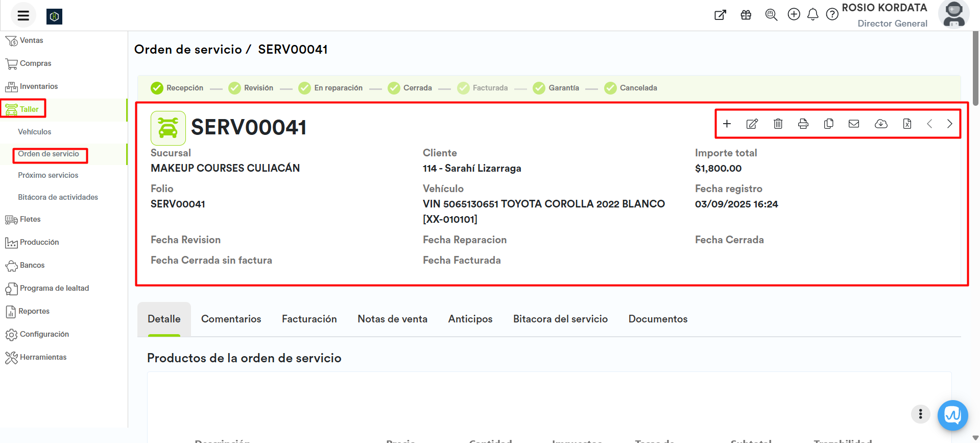Collapse the Taller sidebar section
Image resolution: width=980 pixels, height=443 pixels.
click(x=29, y=109)
